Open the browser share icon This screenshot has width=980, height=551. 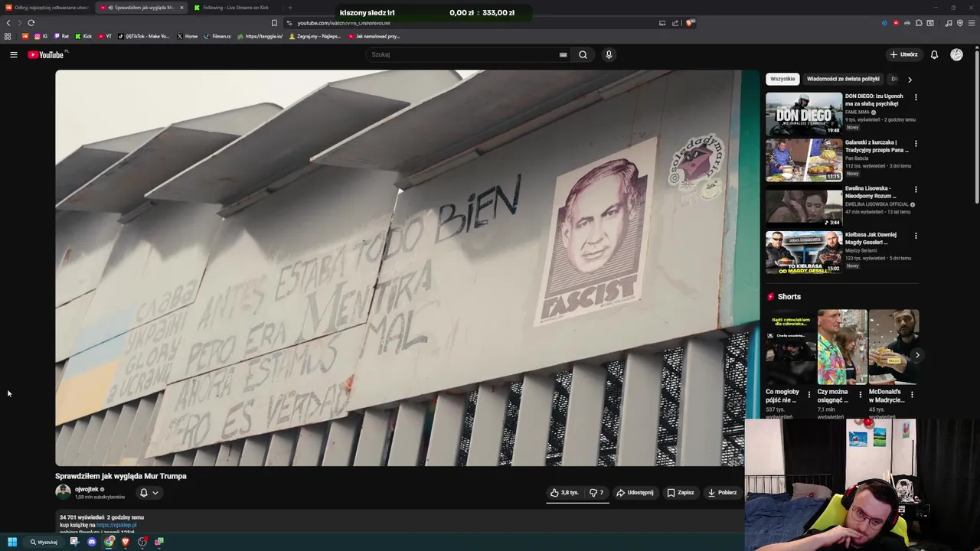coord(675,23)
